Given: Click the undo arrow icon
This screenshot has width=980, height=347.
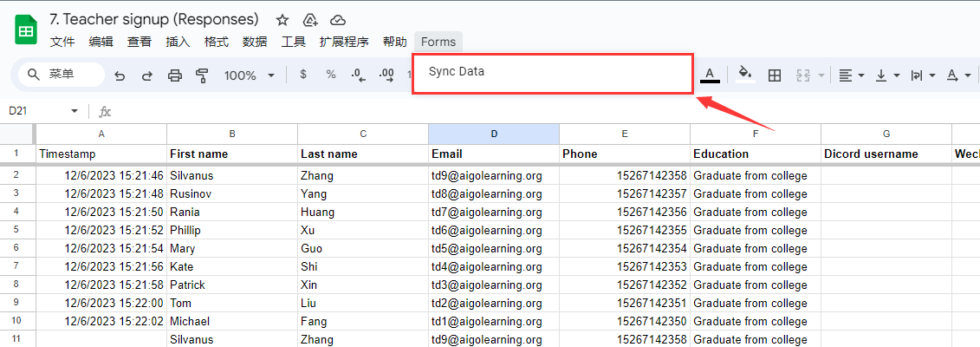Looking at the screenshot, I should pyautogui.click(x=120, y=75).
